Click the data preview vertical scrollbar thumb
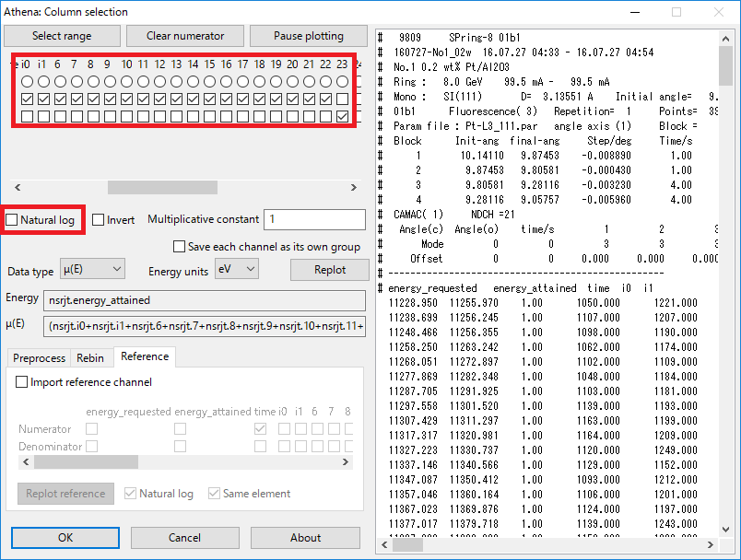741x560 pixels. coord(725,66)
